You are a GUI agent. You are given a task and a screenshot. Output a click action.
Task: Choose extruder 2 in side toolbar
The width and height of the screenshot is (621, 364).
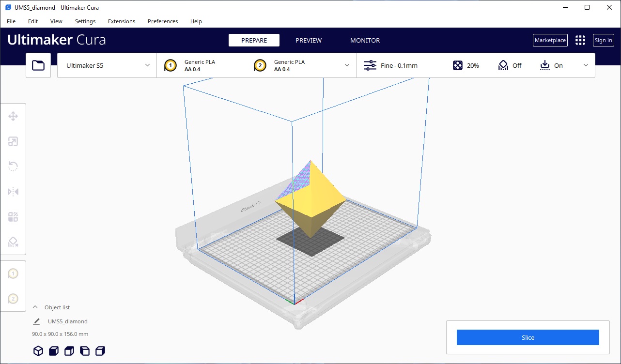(x=13, y=299)
